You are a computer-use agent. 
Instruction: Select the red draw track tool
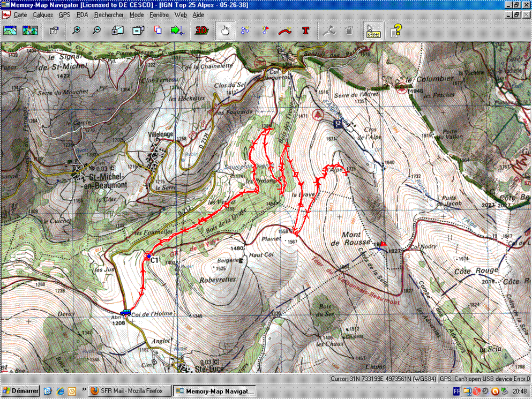coord(286,31)
